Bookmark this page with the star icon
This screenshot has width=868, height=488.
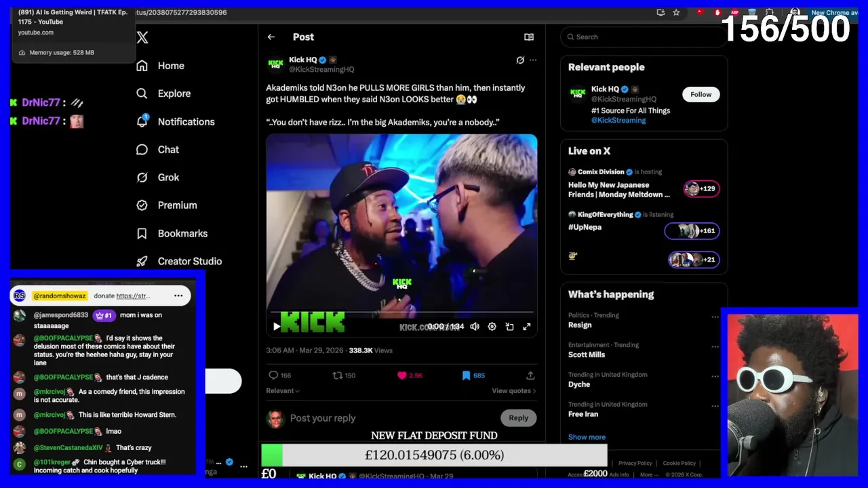676,12
